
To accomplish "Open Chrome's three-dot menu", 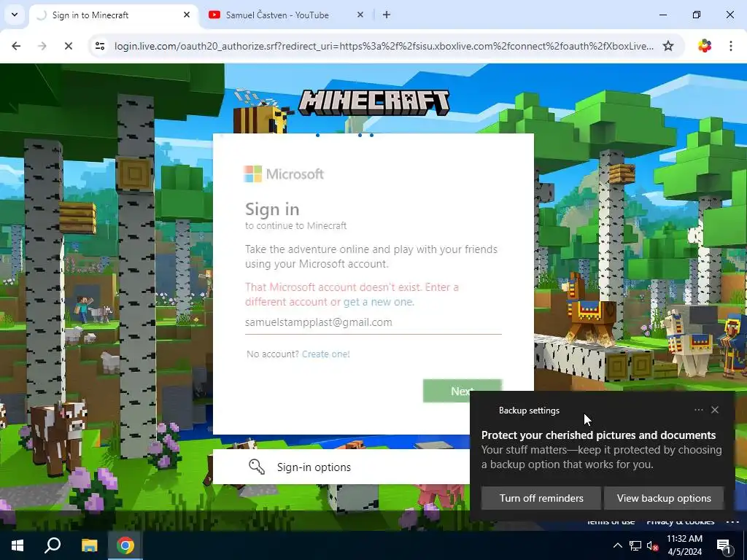I will 731,46.
